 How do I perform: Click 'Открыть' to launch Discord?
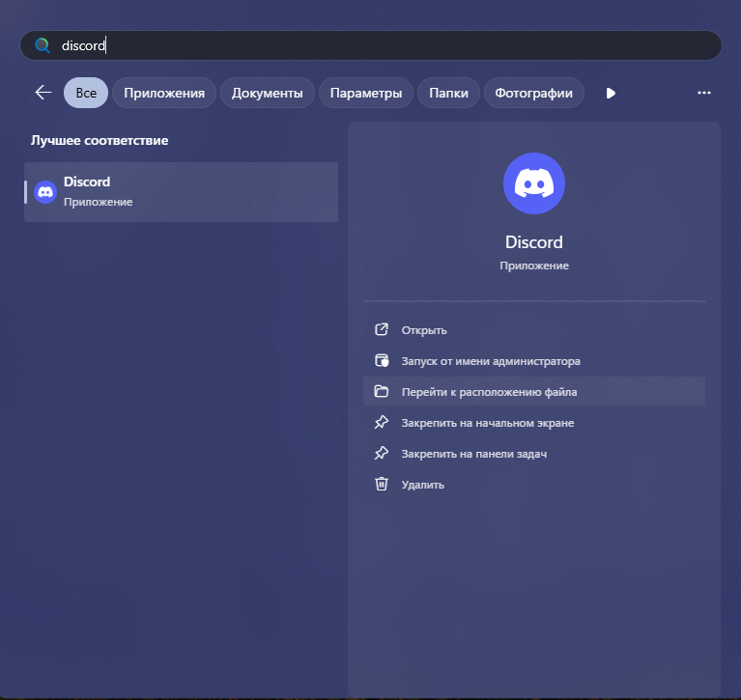tap(534, 329)
